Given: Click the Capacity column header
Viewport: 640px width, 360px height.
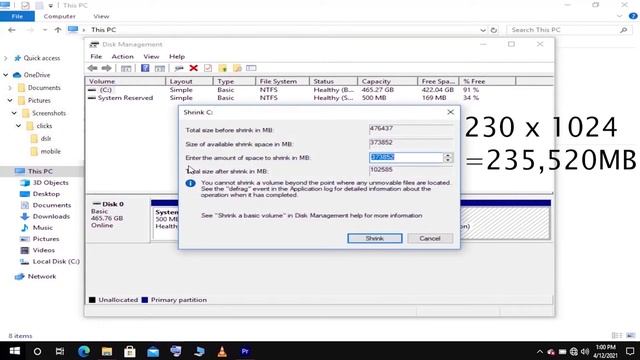Looking at the screenshot, I should point(387,81).
